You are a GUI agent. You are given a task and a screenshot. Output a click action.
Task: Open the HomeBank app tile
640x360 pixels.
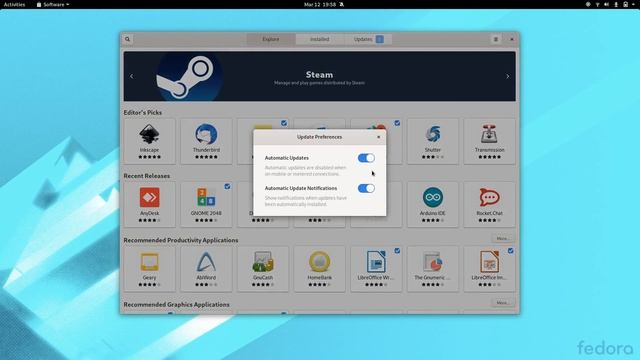320,269
